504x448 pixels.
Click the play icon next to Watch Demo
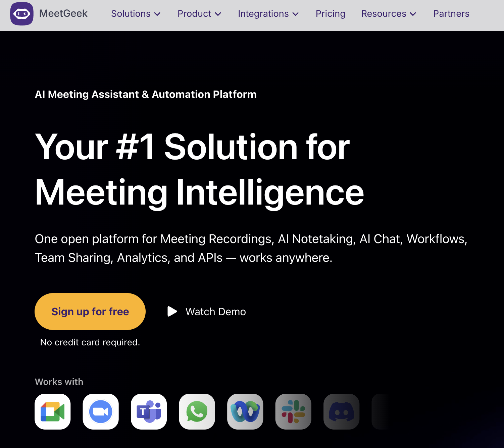(x=172, y=312)
